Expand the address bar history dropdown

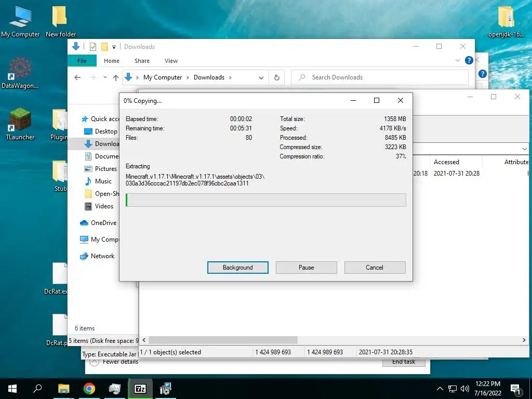pyautogui.click(x=261, y=78)
